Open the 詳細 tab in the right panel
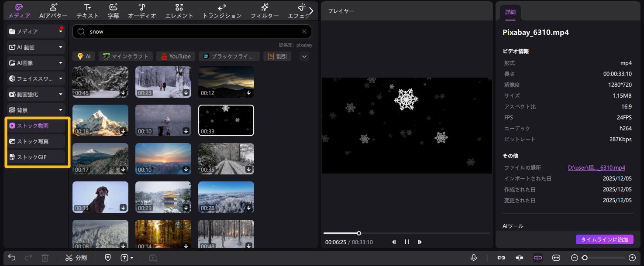644x266 pixels. pyautogui.click(x=510, y=12)
